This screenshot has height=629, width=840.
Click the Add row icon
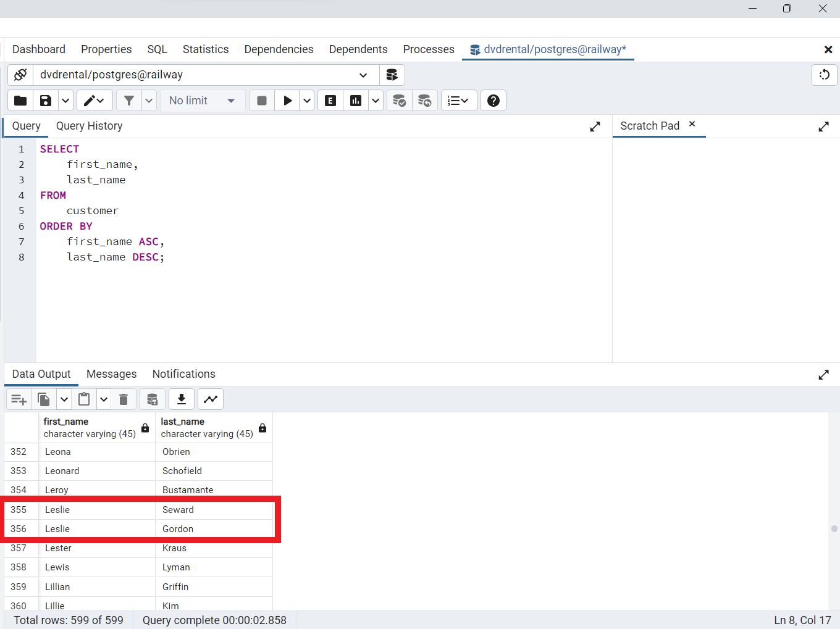(19, 399)
